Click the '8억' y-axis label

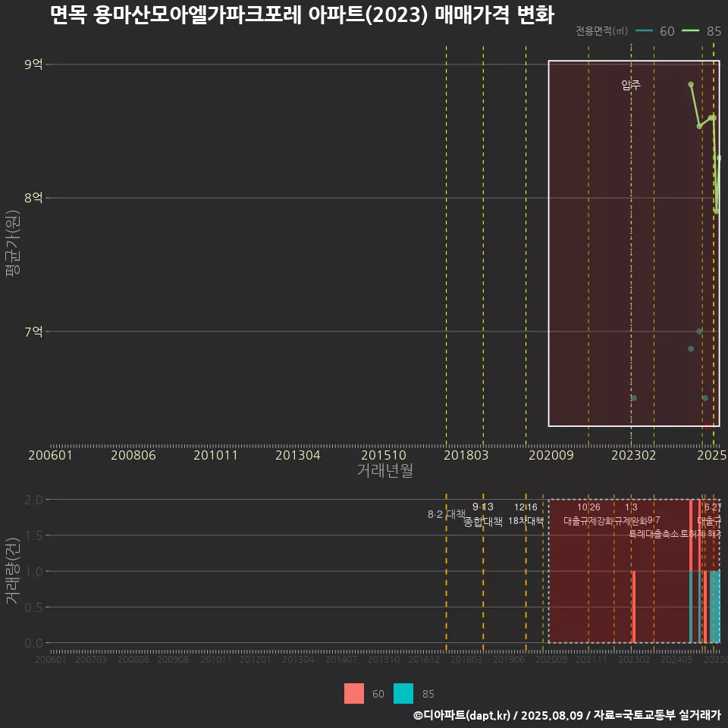33,198
